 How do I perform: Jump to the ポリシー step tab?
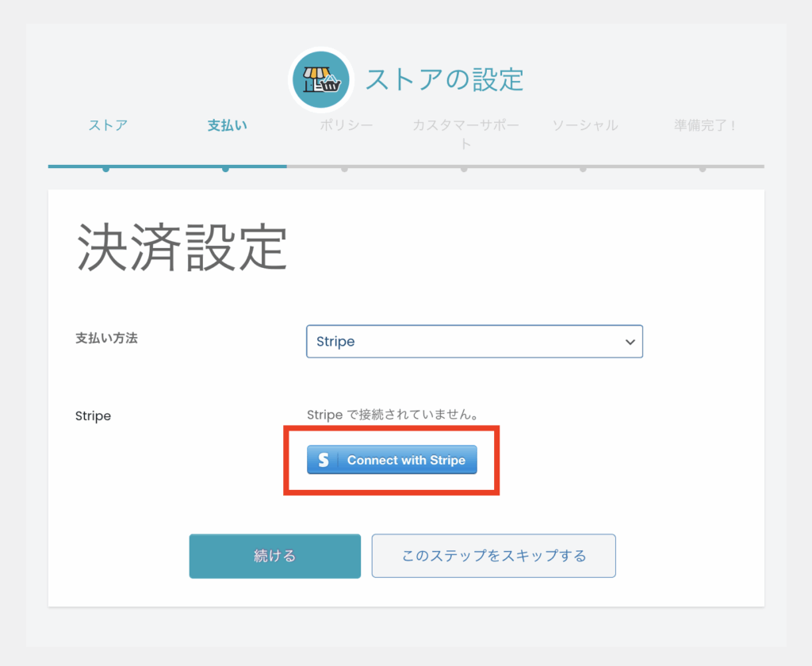coord(346,125)
